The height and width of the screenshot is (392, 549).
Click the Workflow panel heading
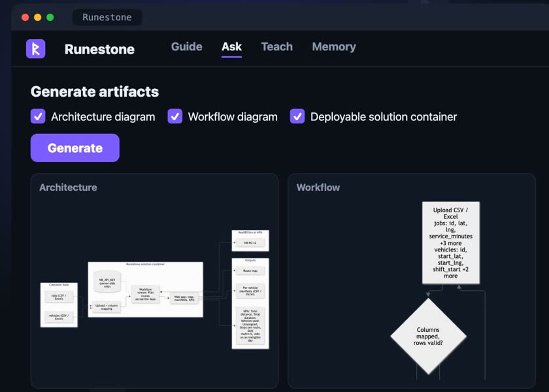pyautogui.click(x=318, y=188)
